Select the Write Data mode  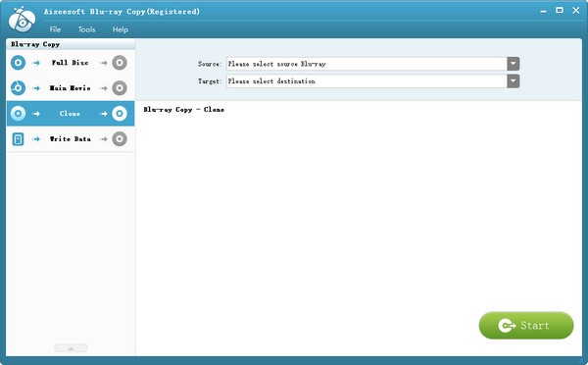point(71,139)
